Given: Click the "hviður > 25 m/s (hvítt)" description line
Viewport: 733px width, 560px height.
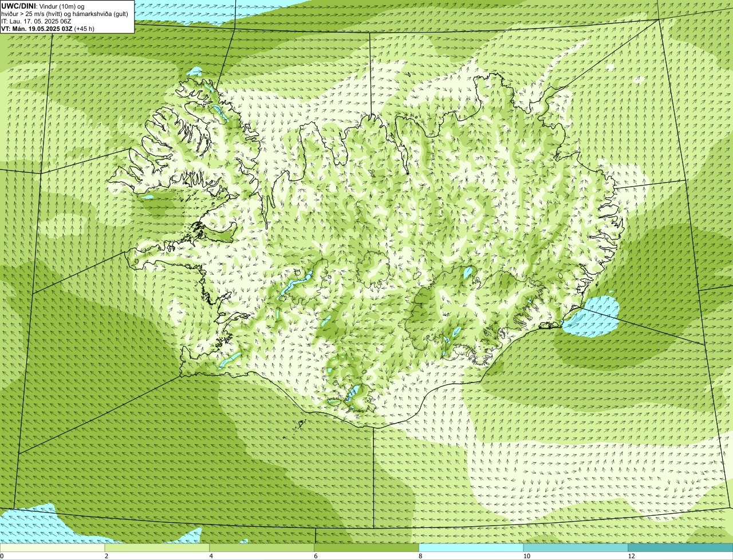Looking at the screenshot, I should [x=65, y=13].
